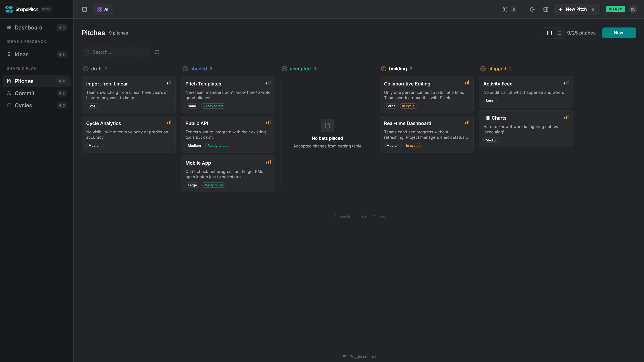Click the Cycles calendar icon in the sidebar

(x=9, y=105)
